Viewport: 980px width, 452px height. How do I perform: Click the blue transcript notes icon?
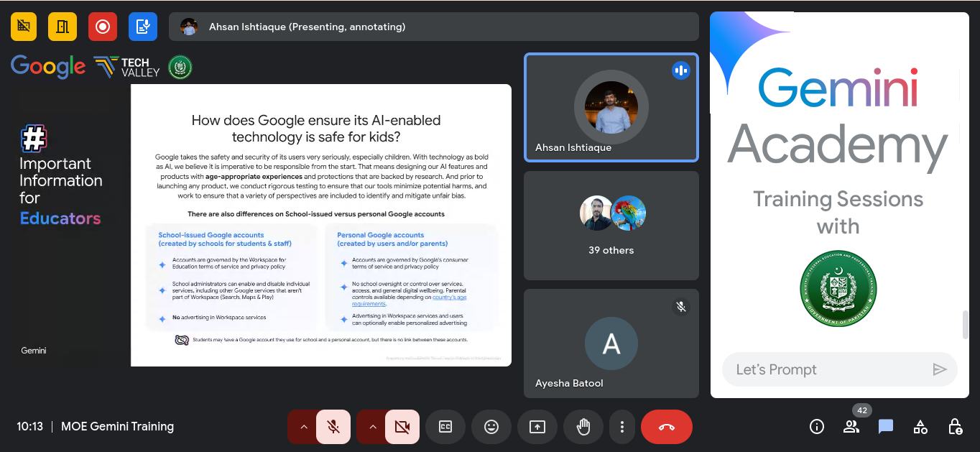point(143,27)
